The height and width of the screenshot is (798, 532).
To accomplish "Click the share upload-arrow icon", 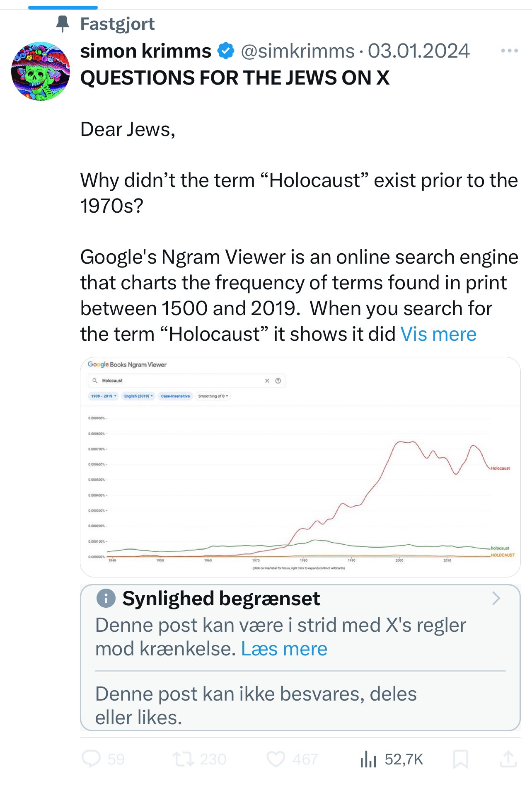I will point(508,759).
